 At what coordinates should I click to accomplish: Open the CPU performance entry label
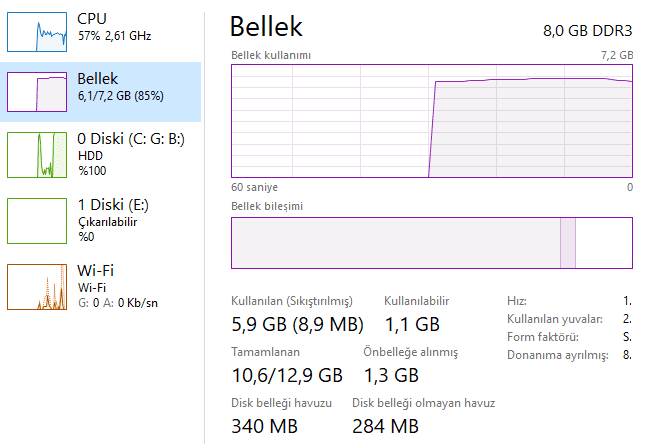point(92,19)
